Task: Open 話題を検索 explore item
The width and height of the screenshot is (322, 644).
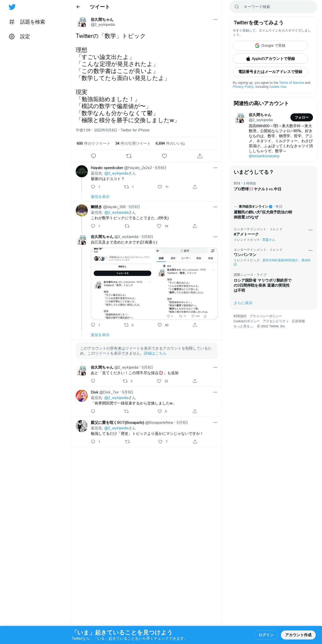Action: click(27, 22)
